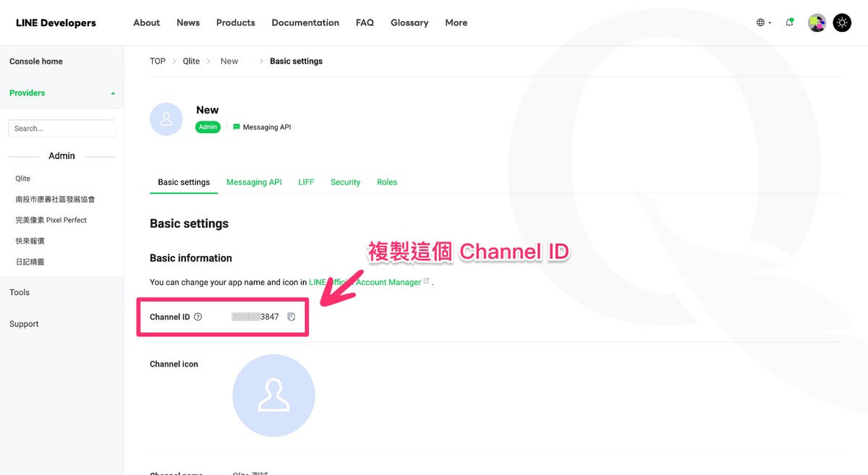Collapse the Providers section arrow
The height and width of the screenshot is (475, 868).
click(x=113, y=93)
